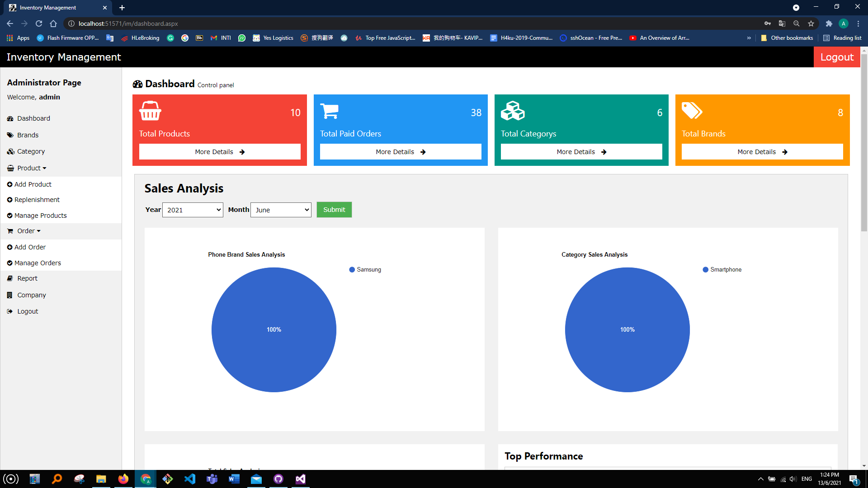868x488 pixels.
Task: Collapse the Product submenu in sidebar
Action: [x=32, y=168]
